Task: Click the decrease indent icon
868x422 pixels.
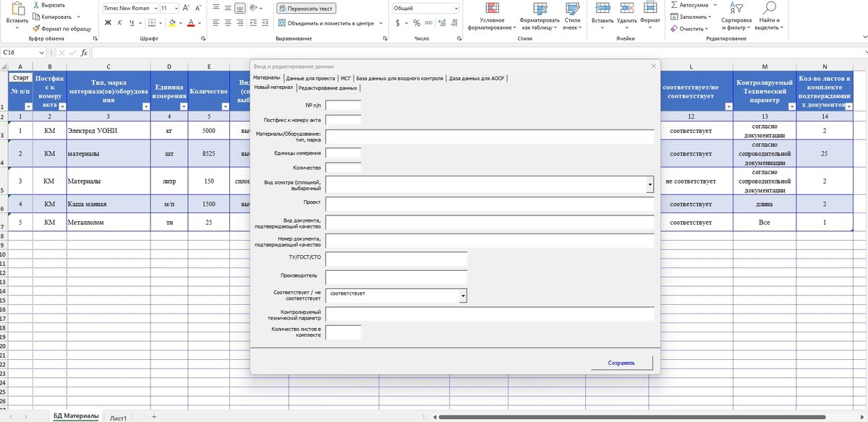Action: [x=255, y=22]
